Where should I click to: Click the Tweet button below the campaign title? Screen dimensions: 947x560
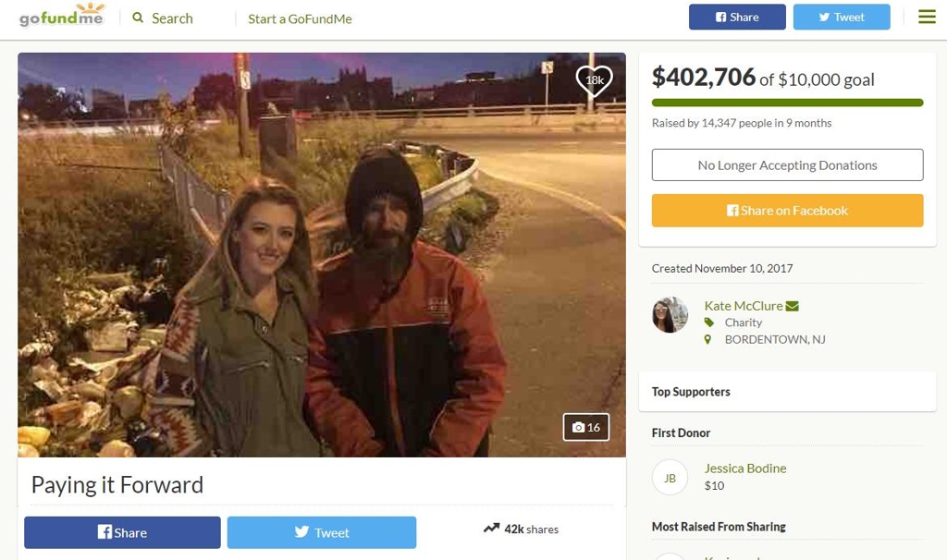[321, 532]
